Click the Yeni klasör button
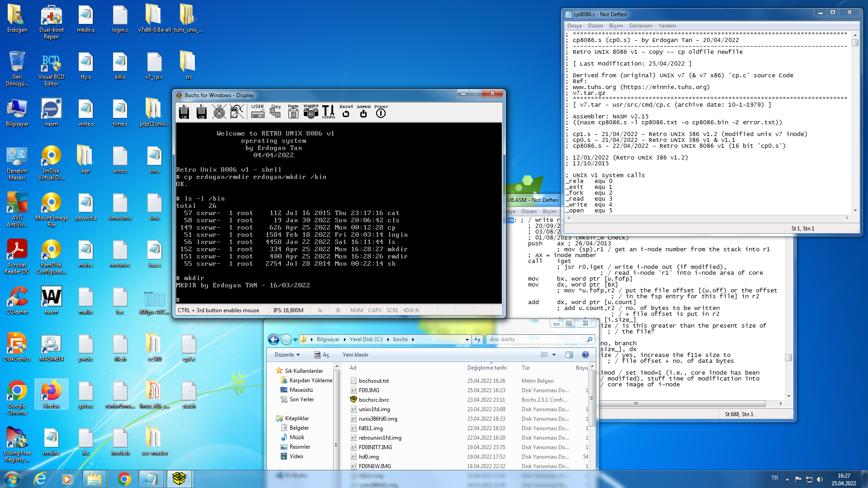 [355, 355]
